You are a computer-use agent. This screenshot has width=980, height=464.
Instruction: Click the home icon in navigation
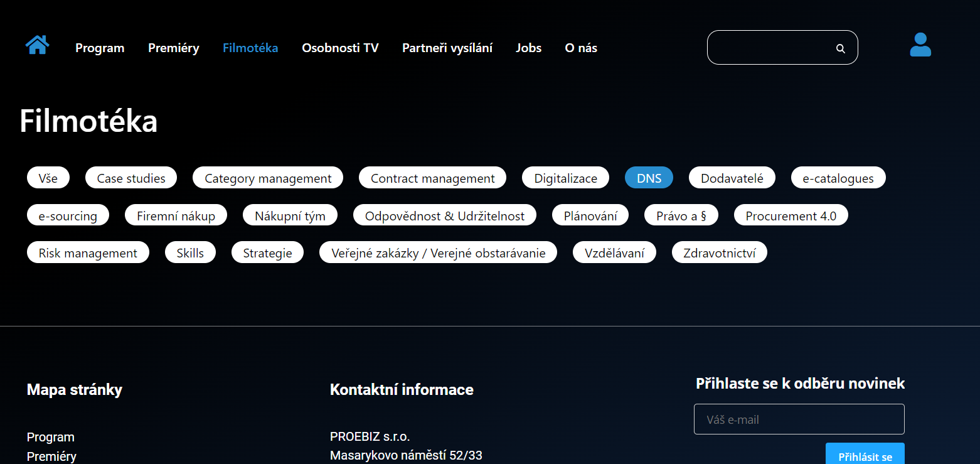(37, 45)
